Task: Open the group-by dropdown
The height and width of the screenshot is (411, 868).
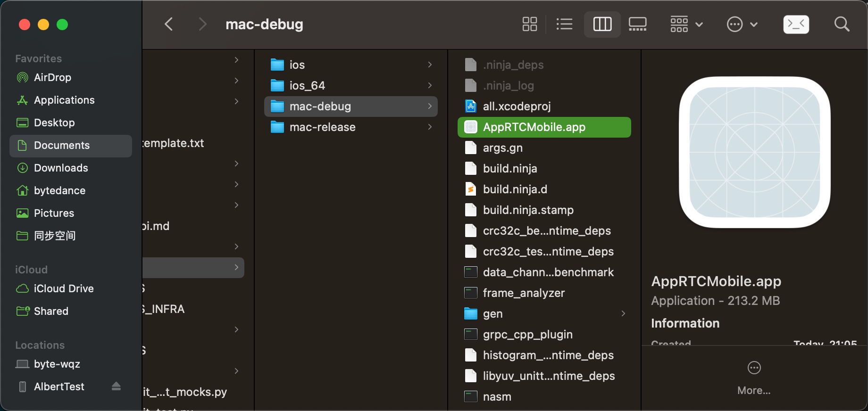Action: (x=686, y=24)
